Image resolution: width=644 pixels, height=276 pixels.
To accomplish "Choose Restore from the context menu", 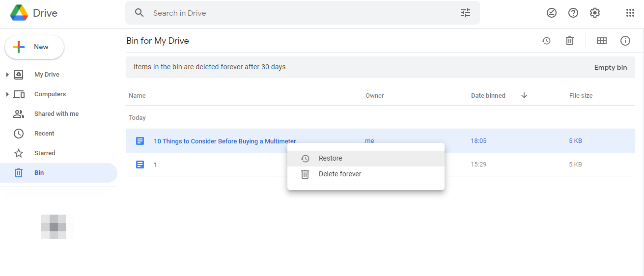I will pos(330,158).
